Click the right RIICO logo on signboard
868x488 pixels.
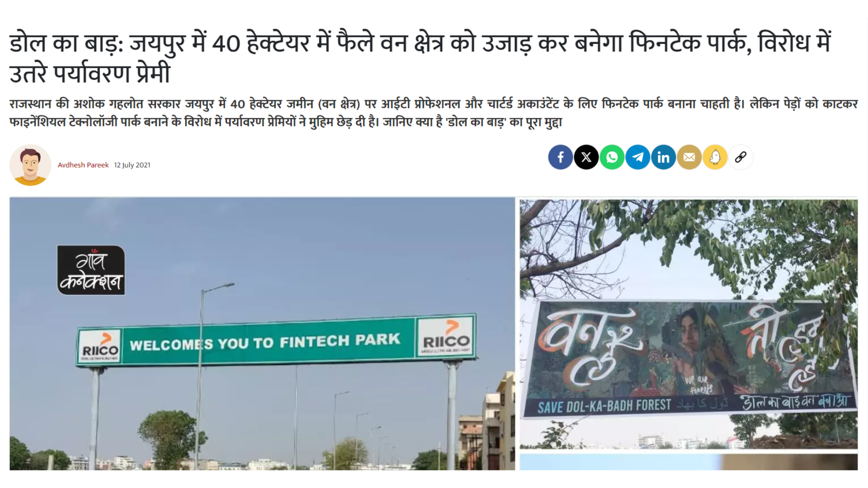(446, 336)
